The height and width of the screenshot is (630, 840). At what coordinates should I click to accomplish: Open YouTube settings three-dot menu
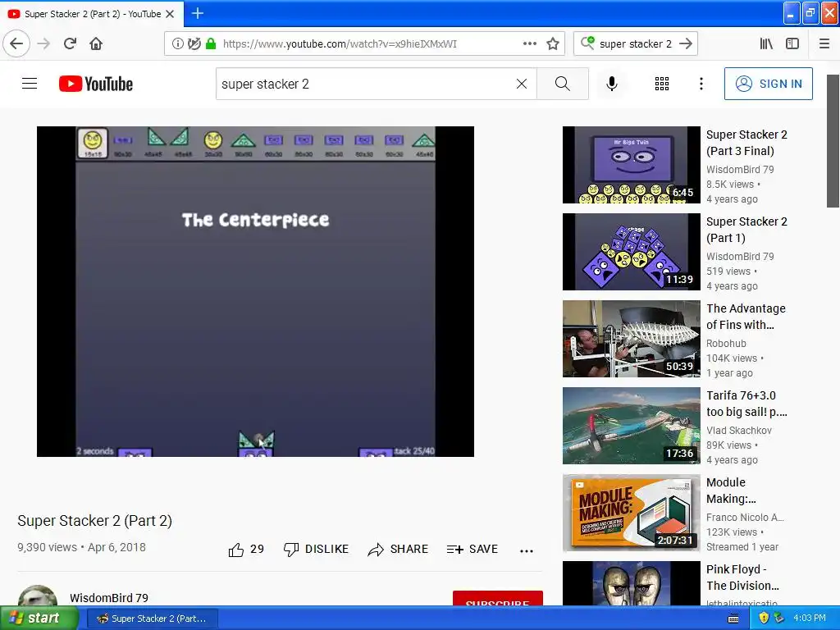click(701, 84)
